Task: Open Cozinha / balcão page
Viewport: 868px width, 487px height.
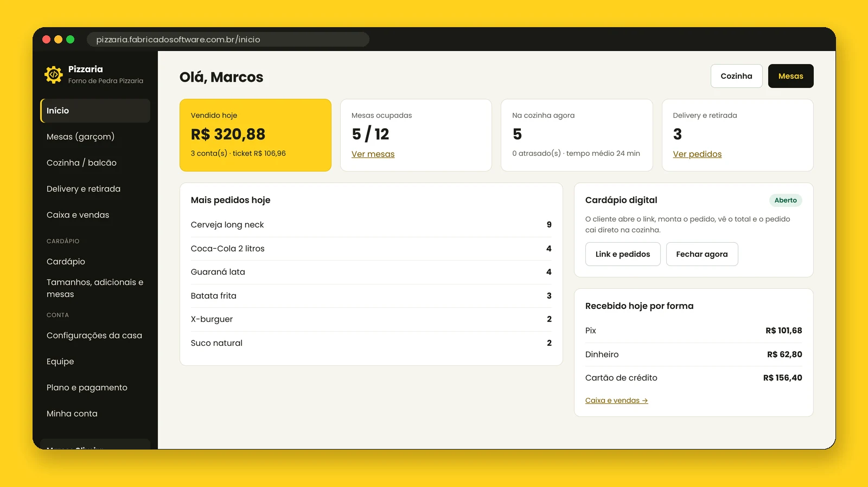Action: [95, 163]
